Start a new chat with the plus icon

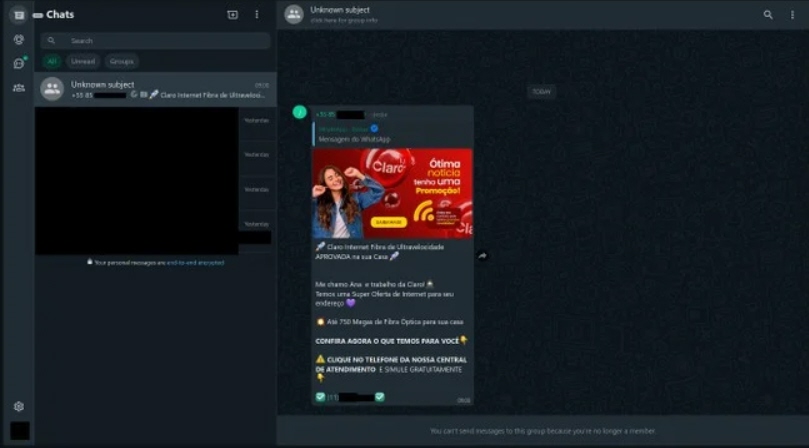(233, 14)
